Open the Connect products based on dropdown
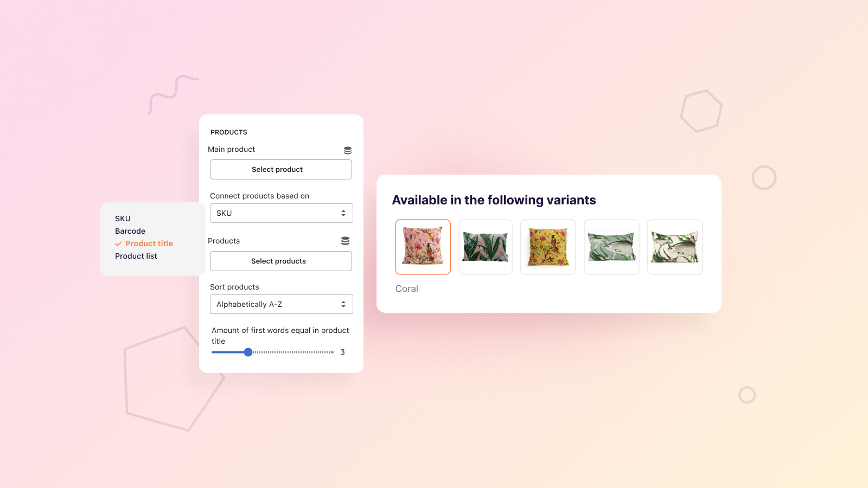868x488 pixels. (x=281, y=213)
